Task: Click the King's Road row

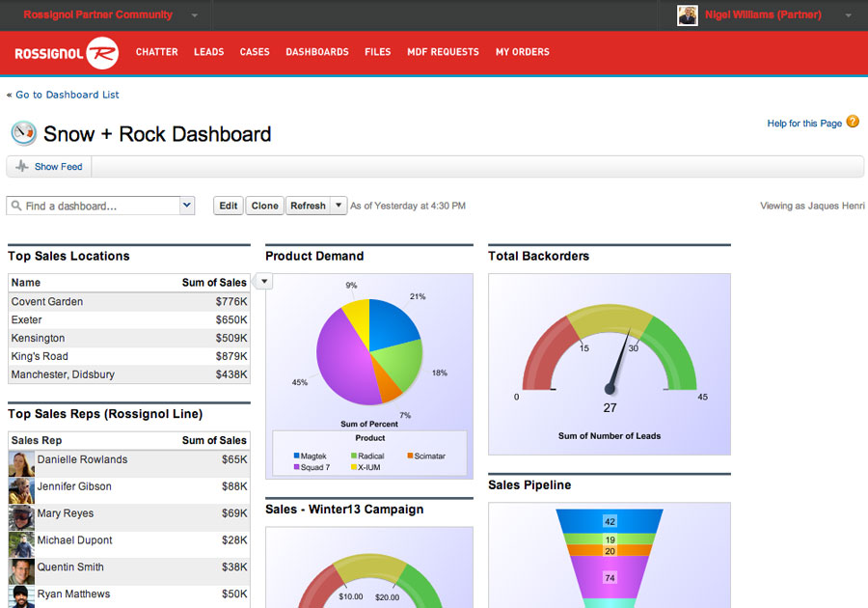Action: pos(129,357)
